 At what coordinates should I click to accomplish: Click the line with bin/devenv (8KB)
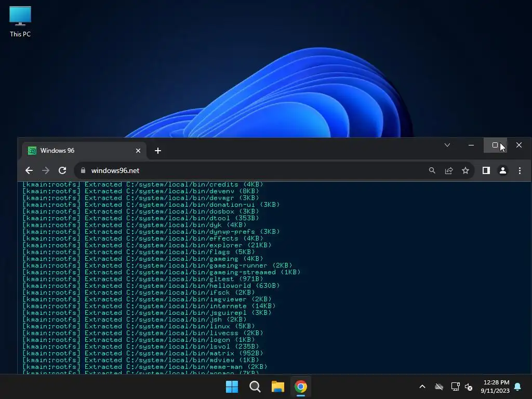pyautogui.click(x=141, y=191)
